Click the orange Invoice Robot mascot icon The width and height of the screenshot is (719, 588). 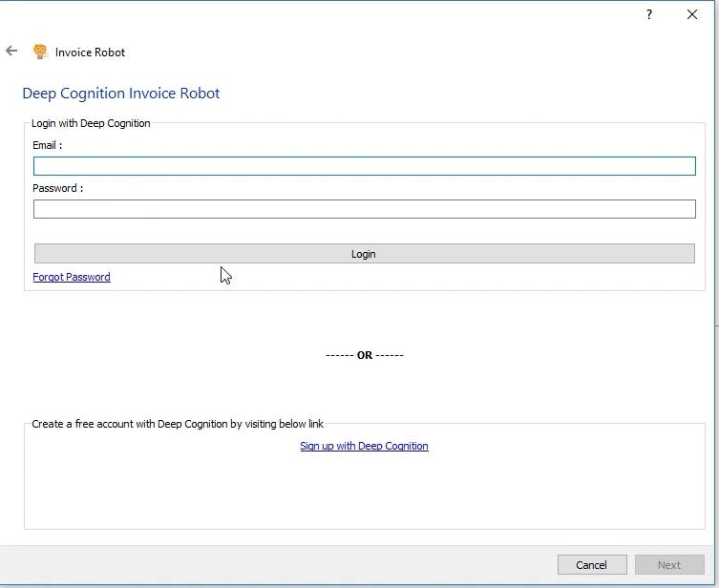(40, 52)
